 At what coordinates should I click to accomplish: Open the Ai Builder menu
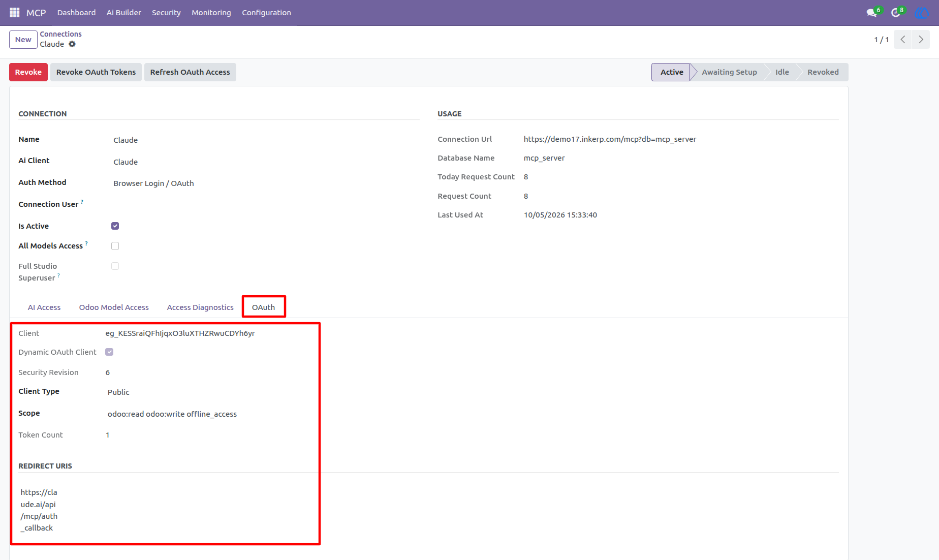(123, 13)
